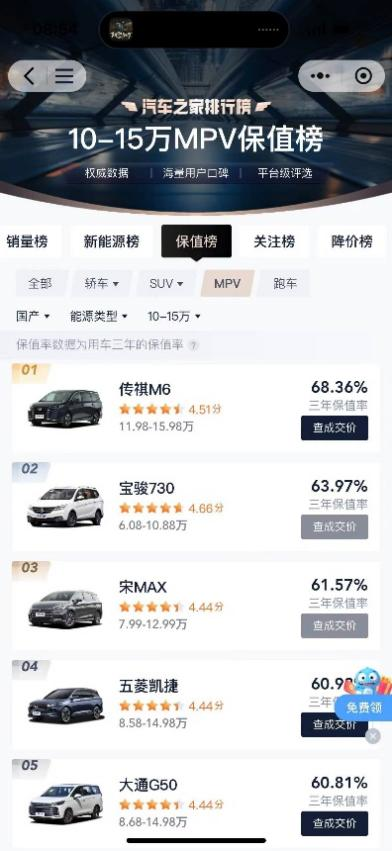The width and height of the screenshot is (392, 851).
Task: Click the question mark help icon
Action: point(193,346)
